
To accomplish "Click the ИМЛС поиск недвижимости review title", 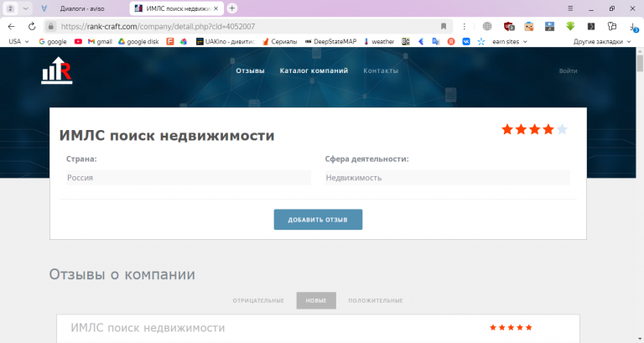I will [x=148, y=328].
